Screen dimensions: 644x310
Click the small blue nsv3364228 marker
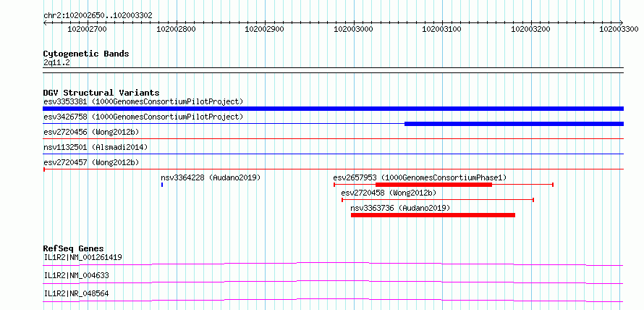click(162, 185)
